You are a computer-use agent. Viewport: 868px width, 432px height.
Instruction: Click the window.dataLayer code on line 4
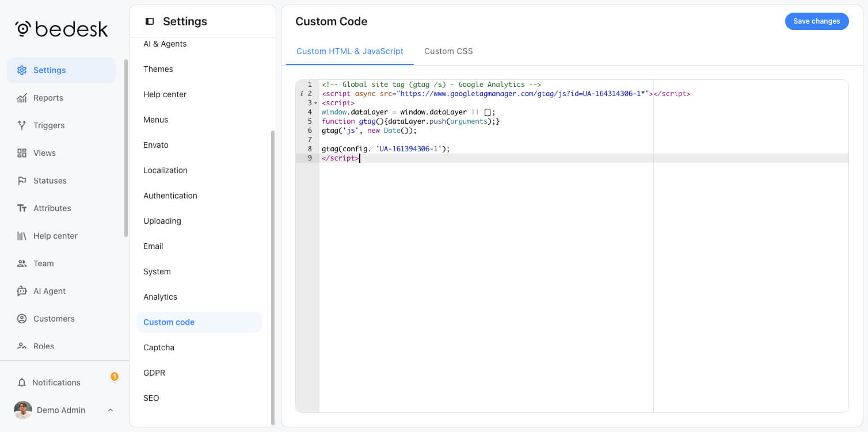coord(408,112)
